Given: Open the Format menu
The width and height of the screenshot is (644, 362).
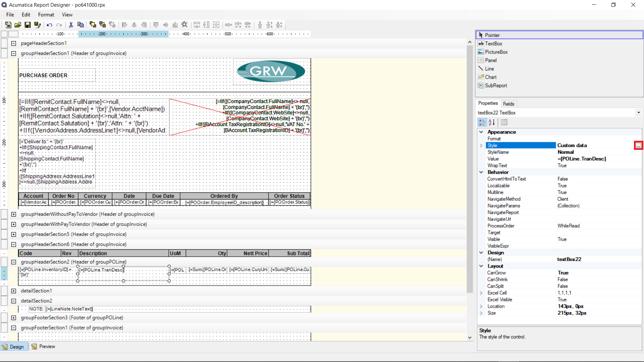Looking at the screenshot, I should pos(46,15).
